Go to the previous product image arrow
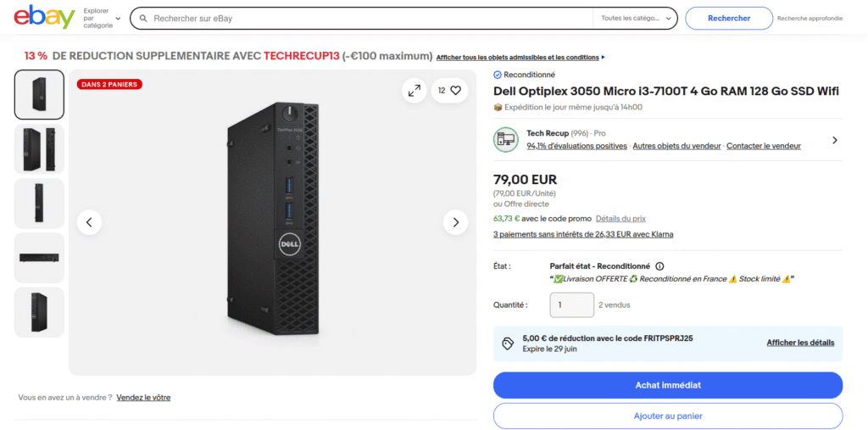The height and width of the screenshot is (430, 868). (x=89, y=222)
